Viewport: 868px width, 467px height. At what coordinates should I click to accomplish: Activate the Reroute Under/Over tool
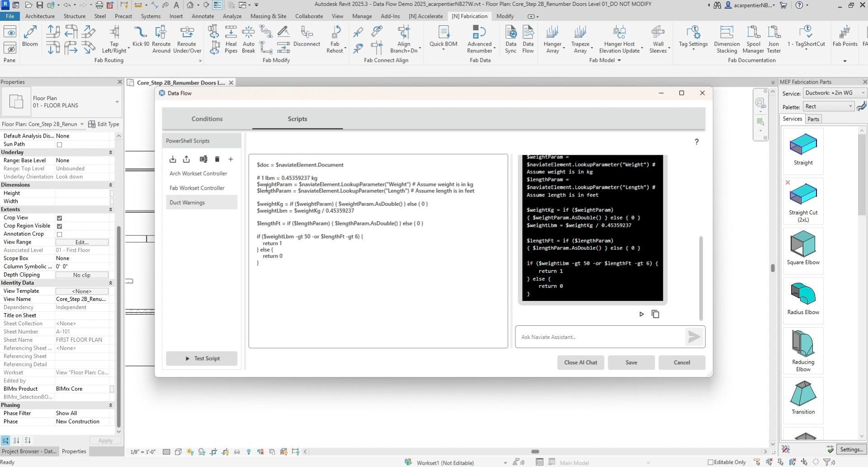187,39
